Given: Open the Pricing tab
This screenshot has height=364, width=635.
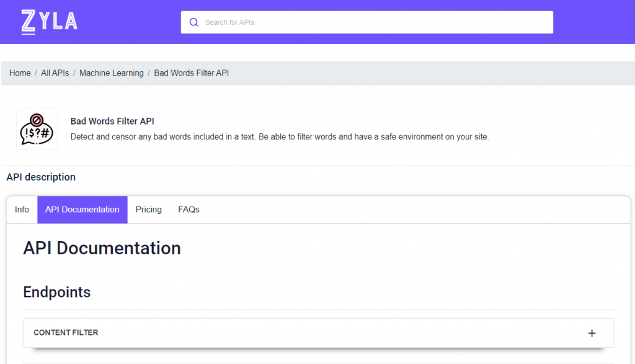Looking at the screenshot, I should pos(149,210).
